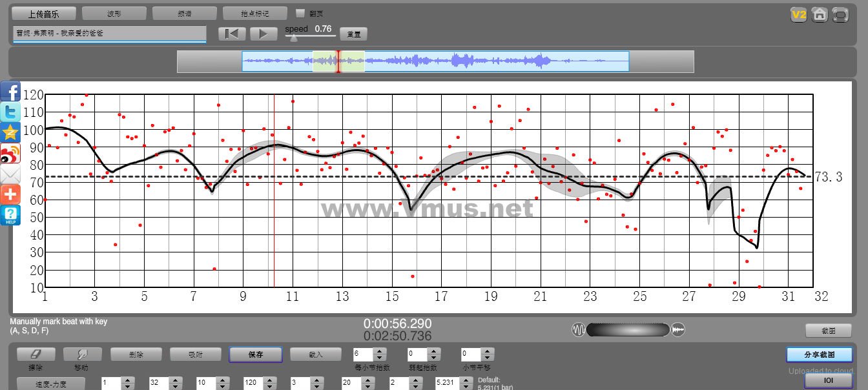Image resolution: width=868 pixels, height=390 pixels.
Task: Share to Facebook from the sidebar
Action: pyautogui.click(x=10, y=91)
